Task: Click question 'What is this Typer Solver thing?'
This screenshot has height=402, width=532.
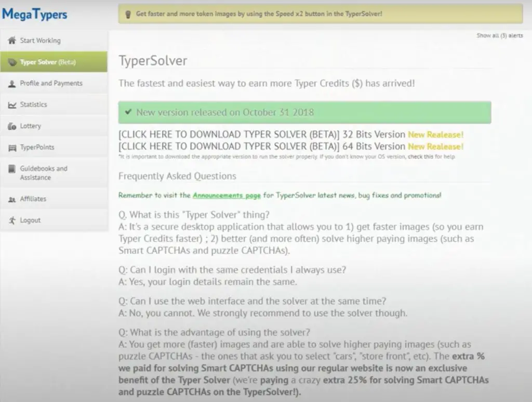Action: [194, 215]
